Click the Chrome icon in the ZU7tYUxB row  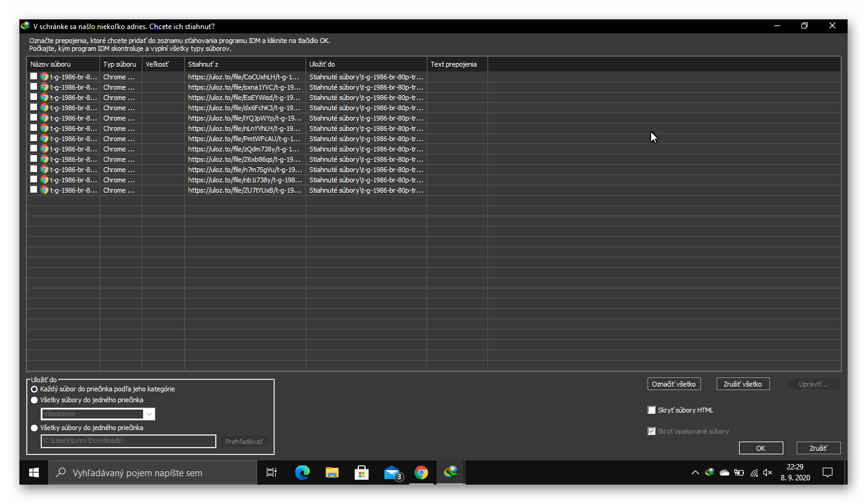(44, 190)
